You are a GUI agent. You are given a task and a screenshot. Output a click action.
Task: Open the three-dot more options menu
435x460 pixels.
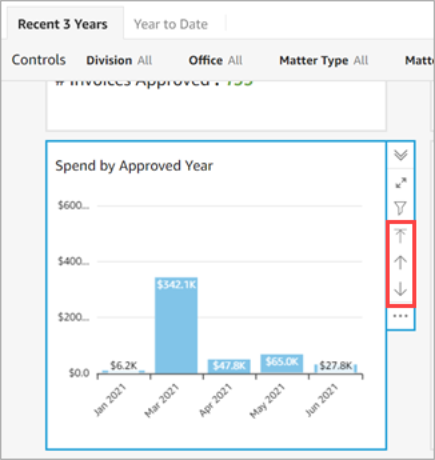point(400,316)
